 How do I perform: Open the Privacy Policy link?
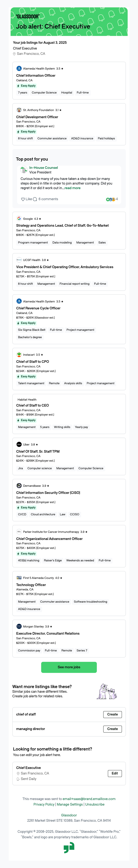(44, 804)
